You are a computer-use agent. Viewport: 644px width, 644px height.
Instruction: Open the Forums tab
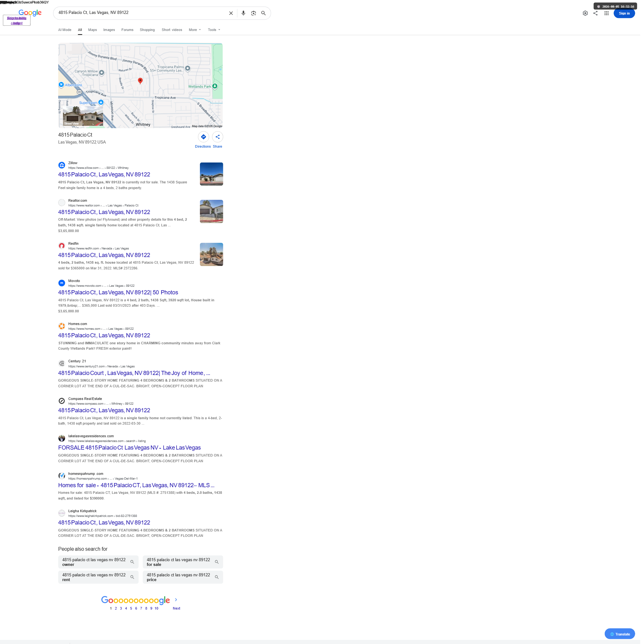point(128,30)
